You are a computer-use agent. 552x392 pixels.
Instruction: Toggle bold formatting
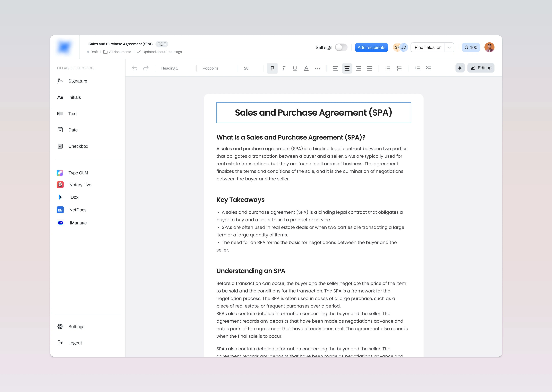click(272, 68)
